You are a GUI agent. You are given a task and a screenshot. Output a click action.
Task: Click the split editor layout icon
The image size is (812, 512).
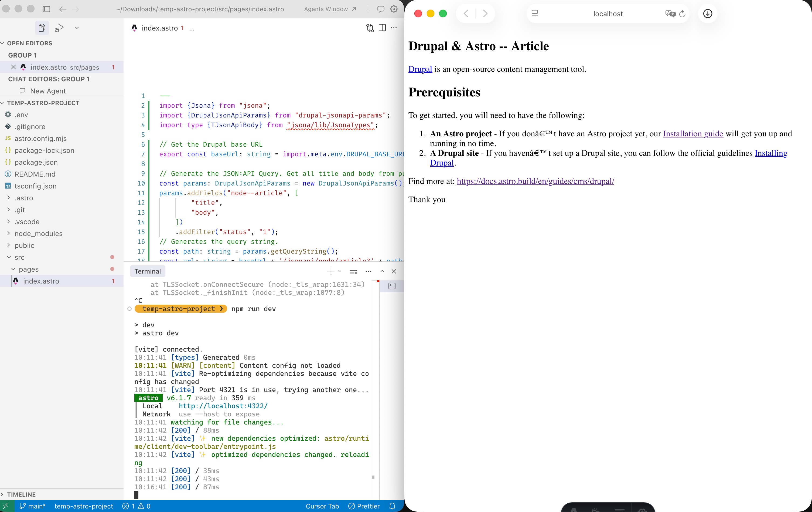382,28
